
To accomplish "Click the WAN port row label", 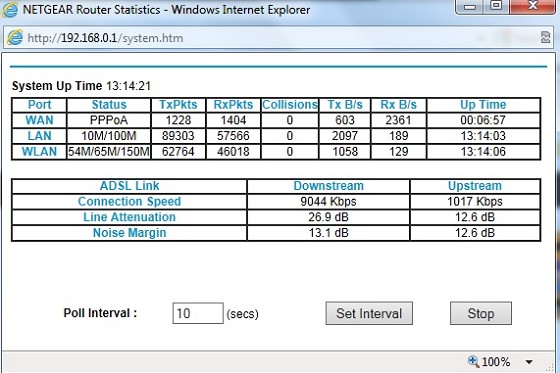I will tap(39, 120).
